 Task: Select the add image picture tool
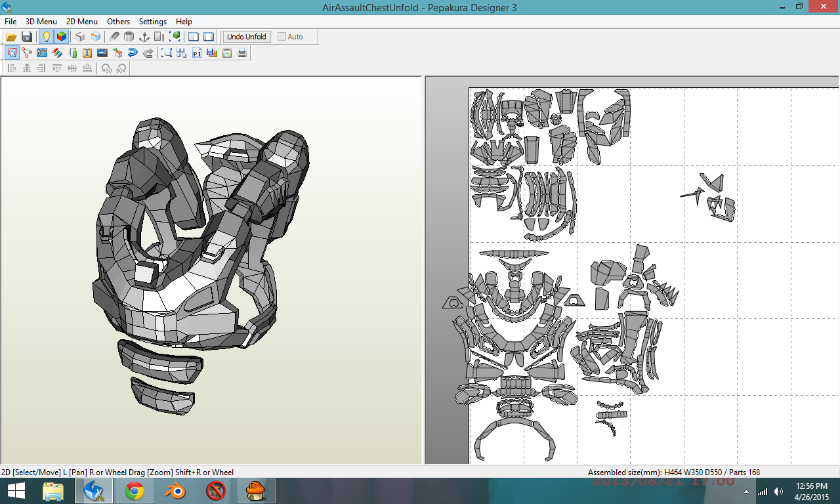[102, 53]
